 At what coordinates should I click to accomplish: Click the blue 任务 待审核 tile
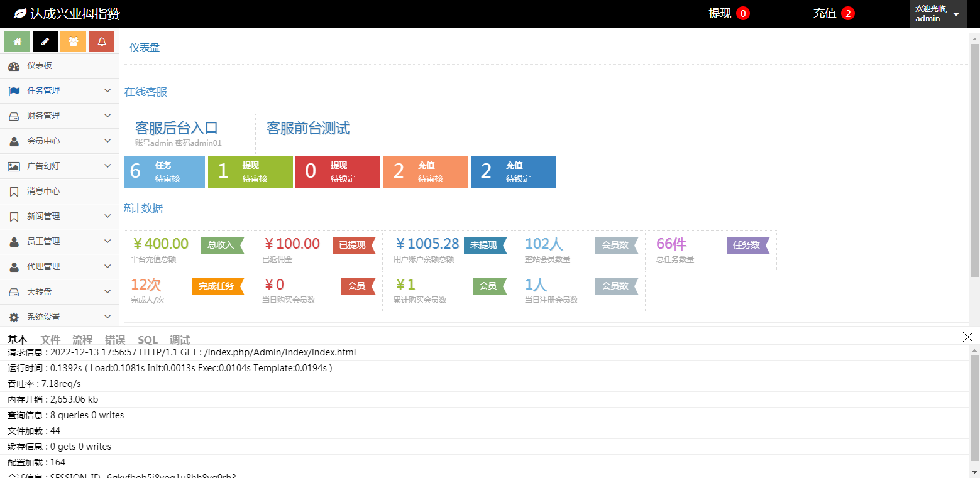click(165, 172)
